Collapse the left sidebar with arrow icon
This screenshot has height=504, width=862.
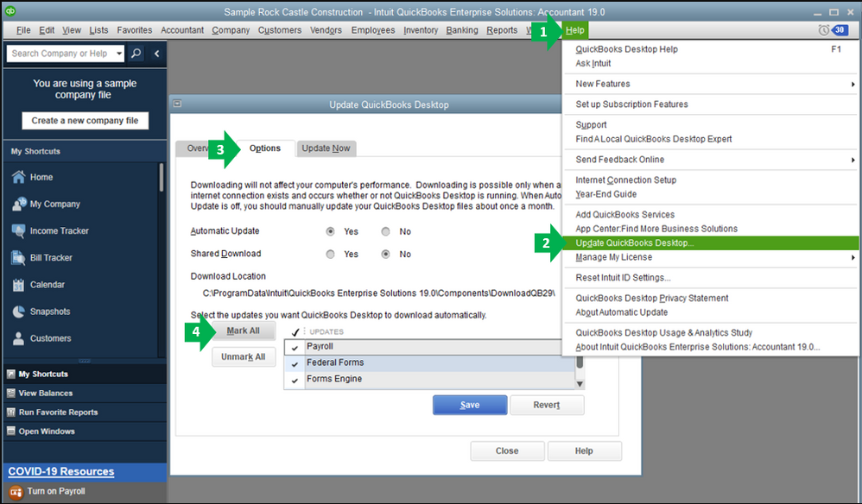tap(156, 54)
